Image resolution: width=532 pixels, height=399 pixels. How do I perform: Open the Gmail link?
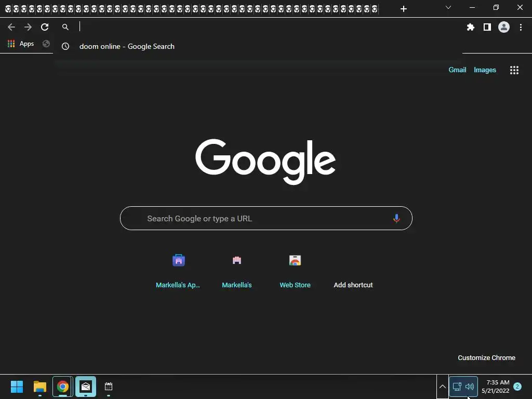(457, 70)
